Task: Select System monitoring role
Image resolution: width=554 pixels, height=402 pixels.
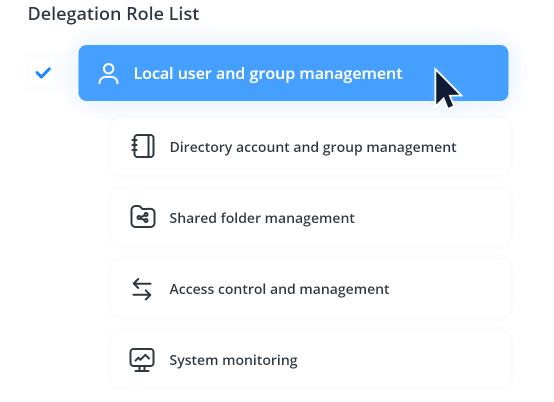Action: click(310, 360)
